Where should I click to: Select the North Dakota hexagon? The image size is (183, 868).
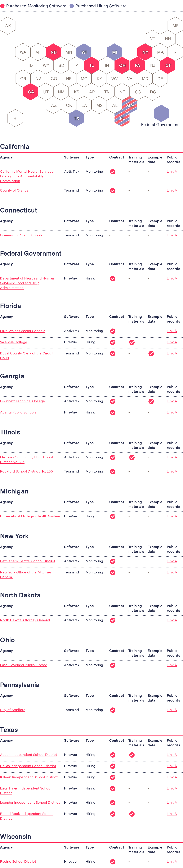54,52
